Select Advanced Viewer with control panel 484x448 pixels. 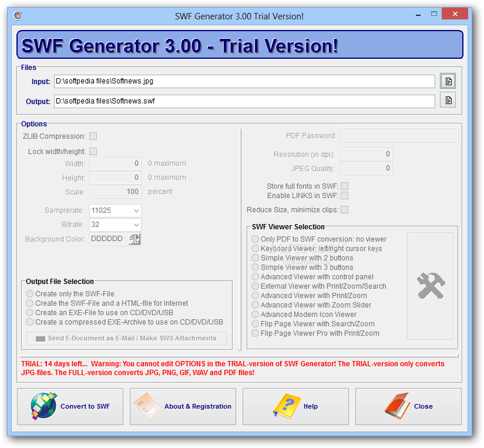[x=312, y=277]
